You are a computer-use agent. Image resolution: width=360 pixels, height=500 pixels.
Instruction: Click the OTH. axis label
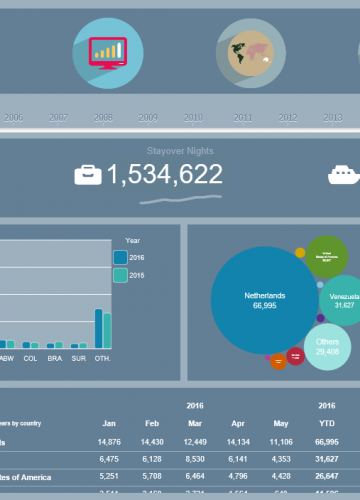click(103, 359)
